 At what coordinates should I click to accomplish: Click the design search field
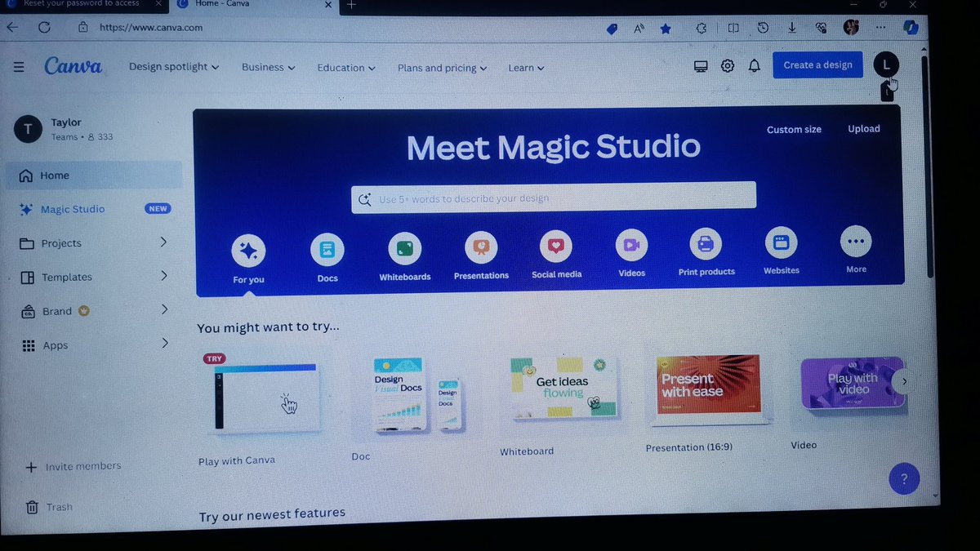pyautogui.click(x=554, y=197)
